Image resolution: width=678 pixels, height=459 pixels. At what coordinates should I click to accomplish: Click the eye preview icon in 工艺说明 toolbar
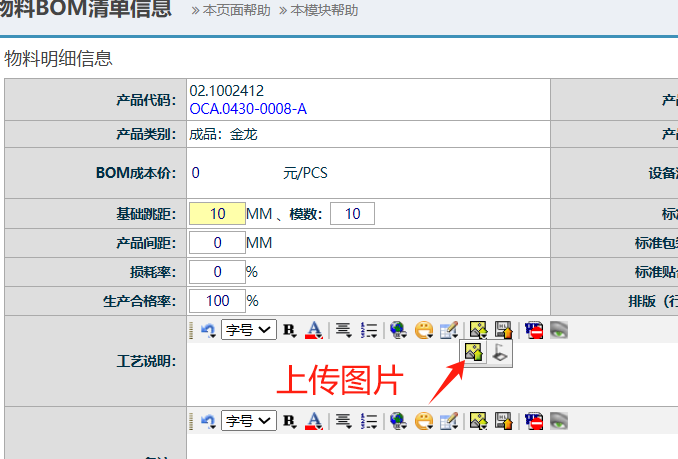click(558, 330)
